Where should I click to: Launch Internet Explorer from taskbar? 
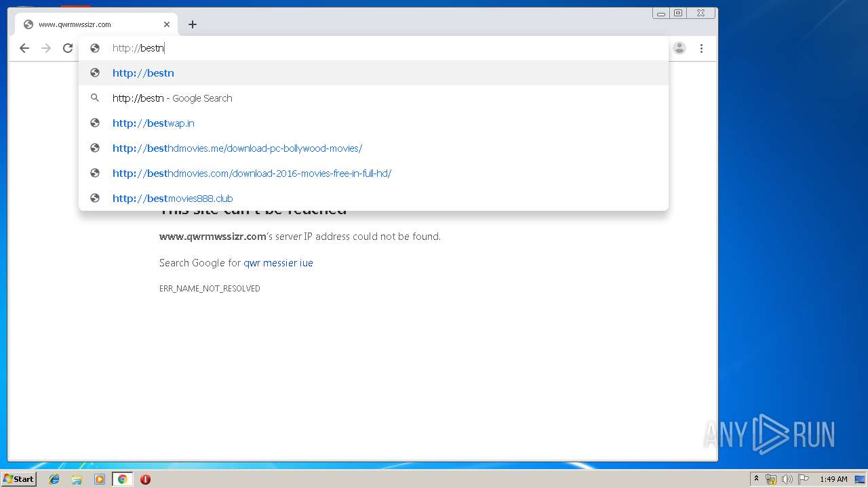tap(54, 479)
